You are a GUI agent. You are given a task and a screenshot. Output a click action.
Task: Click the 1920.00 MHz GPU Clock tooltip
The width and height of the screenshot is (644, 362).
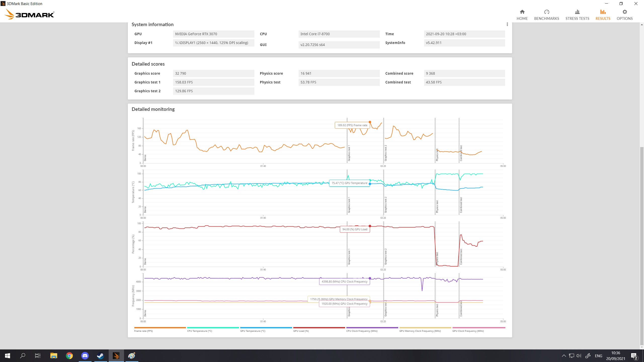(x=344, y=304)
